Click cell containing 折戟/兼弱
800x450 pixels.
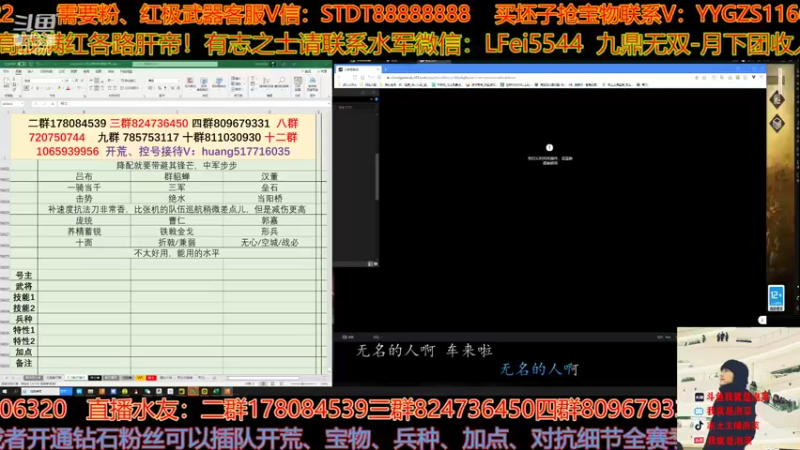click(177, 242)
